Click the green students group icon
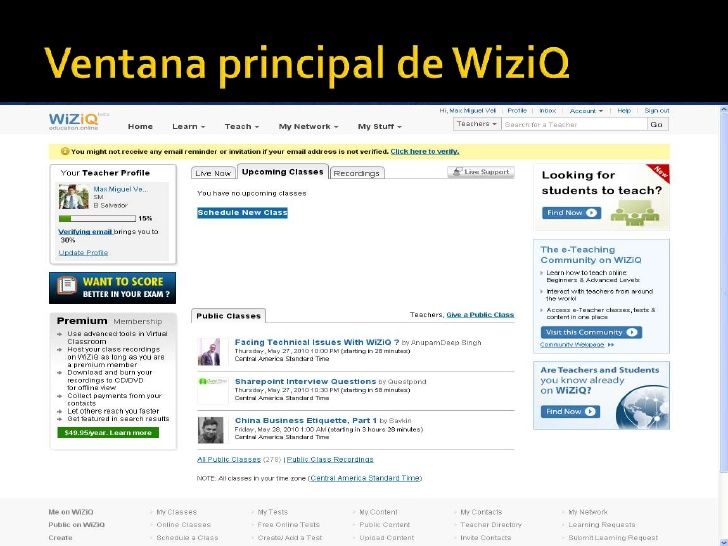Screen dimensions: 728x546 point(635,213)
